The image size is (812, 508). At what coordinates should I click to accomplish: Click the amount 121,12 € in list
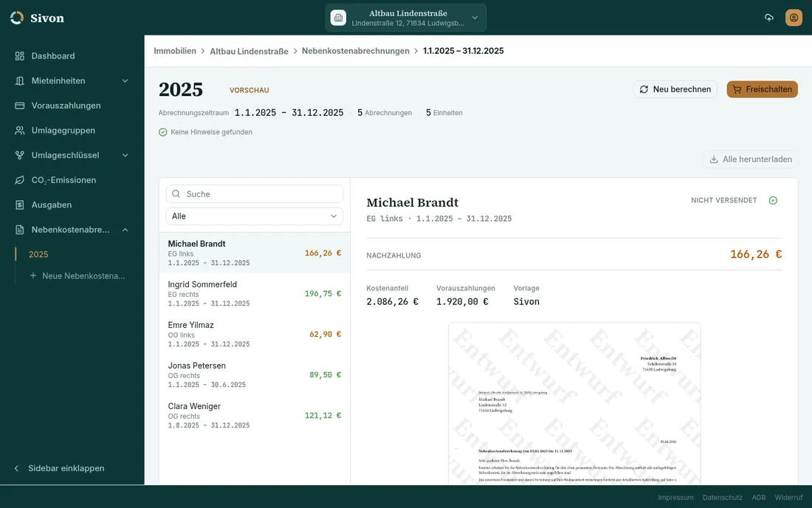(x=323, y=415)
